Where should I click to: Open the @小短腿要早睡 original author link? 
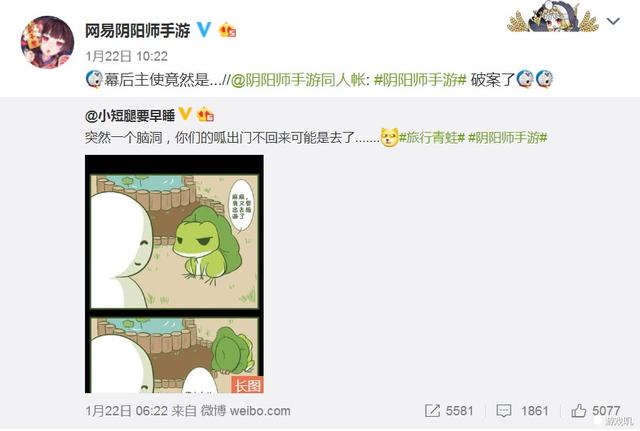pos(130,116)
